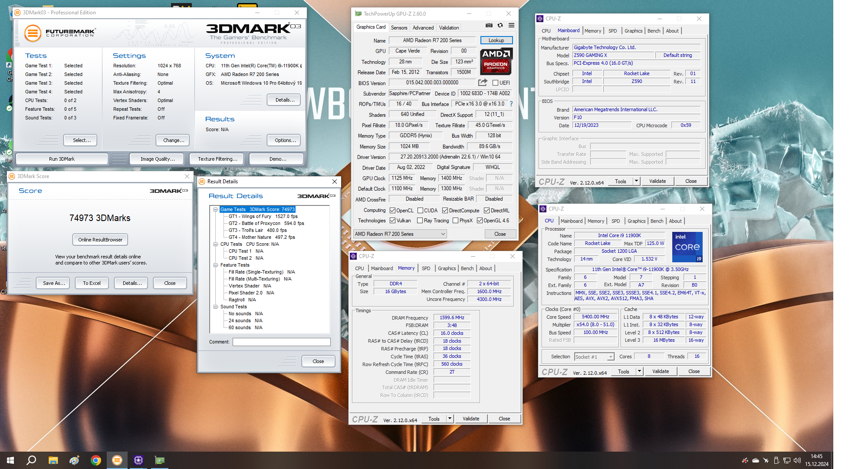Click the Default string button in CPU-Z

click(677, 55)
